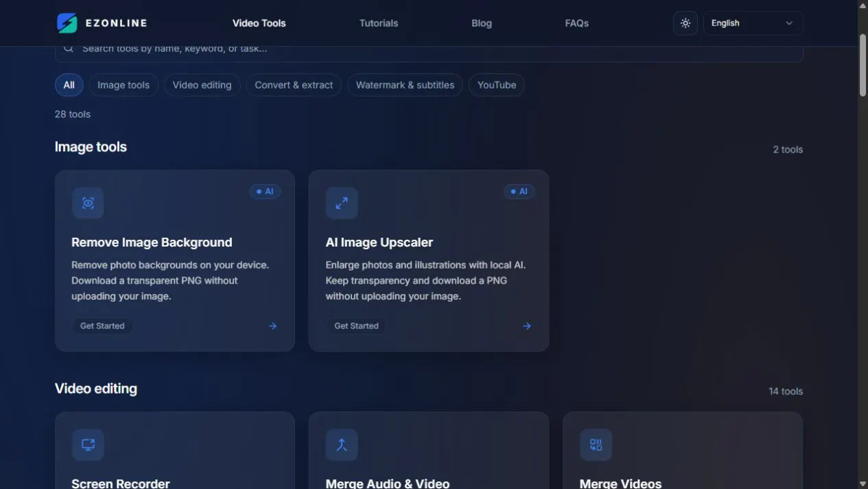The image size is (868, 489).
Task: Filter by Convert & extract chip
Action: (294, 85)
